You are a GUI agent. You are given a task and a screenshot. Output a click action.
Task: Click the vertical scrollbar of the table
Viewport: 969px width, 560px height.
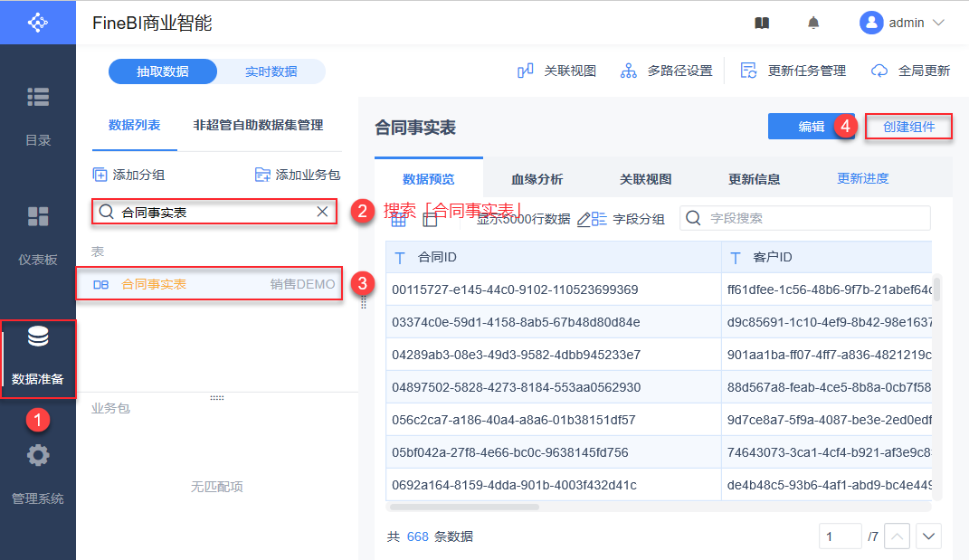tap(936, 289)
